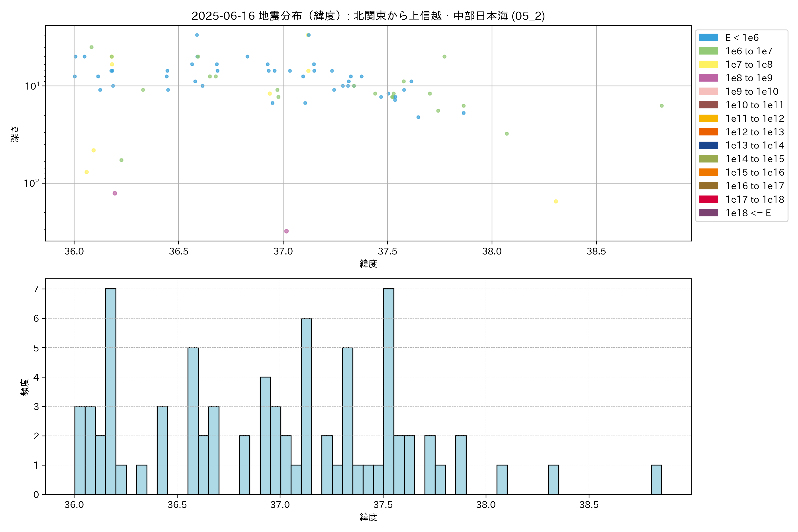This screenshot has height=532, width=798.
Task: Click the green scatter point near latitude 38.8
Action: point(662,106)
